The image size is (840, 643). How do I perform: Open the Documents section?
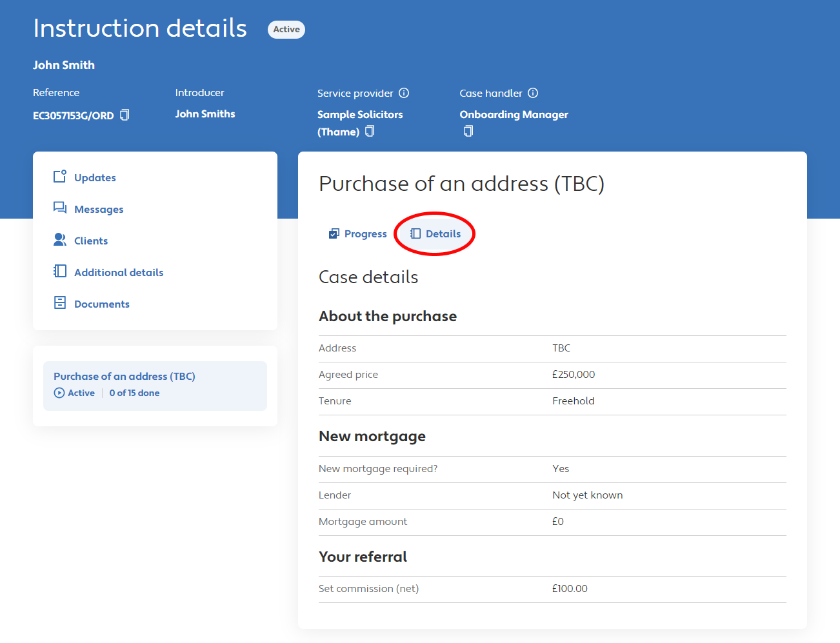(x=102, y=304)
